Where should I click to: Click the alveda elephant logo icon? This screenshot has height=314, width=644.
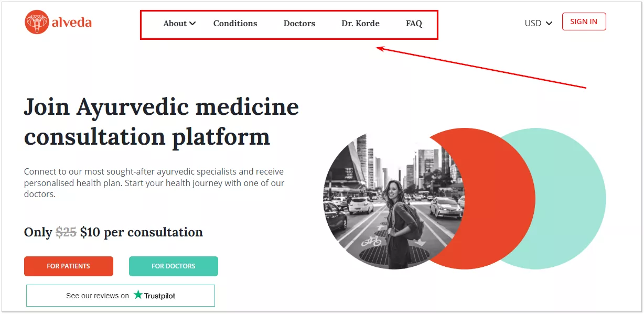pyautogui.click(x=37, y=23)
